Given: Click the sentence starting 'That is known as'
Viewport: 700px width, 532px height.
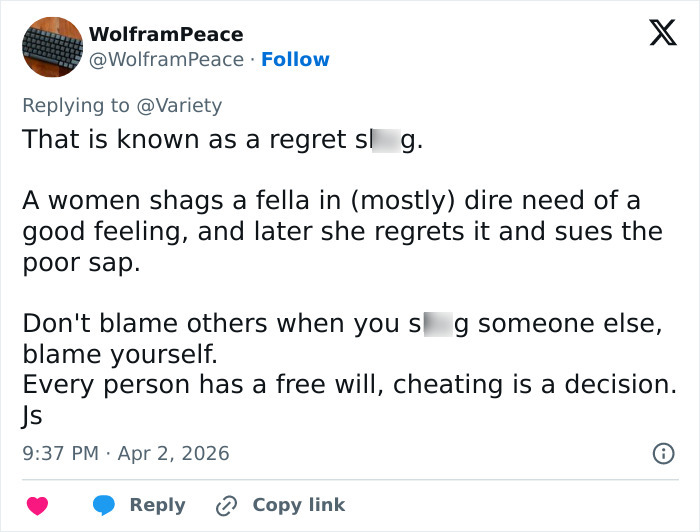Looking at the screenshot, I should [222, 140].
